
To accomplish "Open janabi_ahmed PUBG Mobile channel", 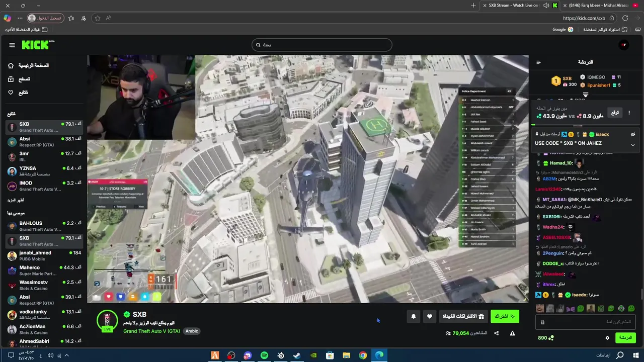I will (x=44, y=255).
